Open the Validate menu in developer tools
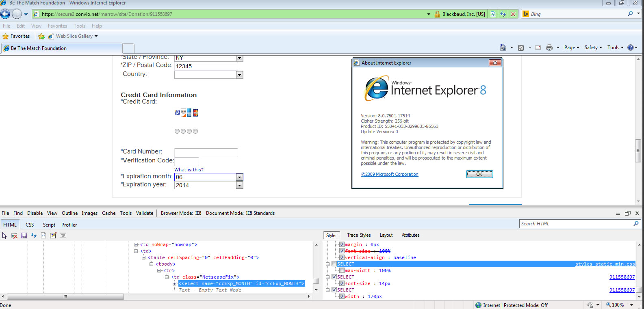Image resolution: width=644 pixels, height=309 pixels. (145, 213)
